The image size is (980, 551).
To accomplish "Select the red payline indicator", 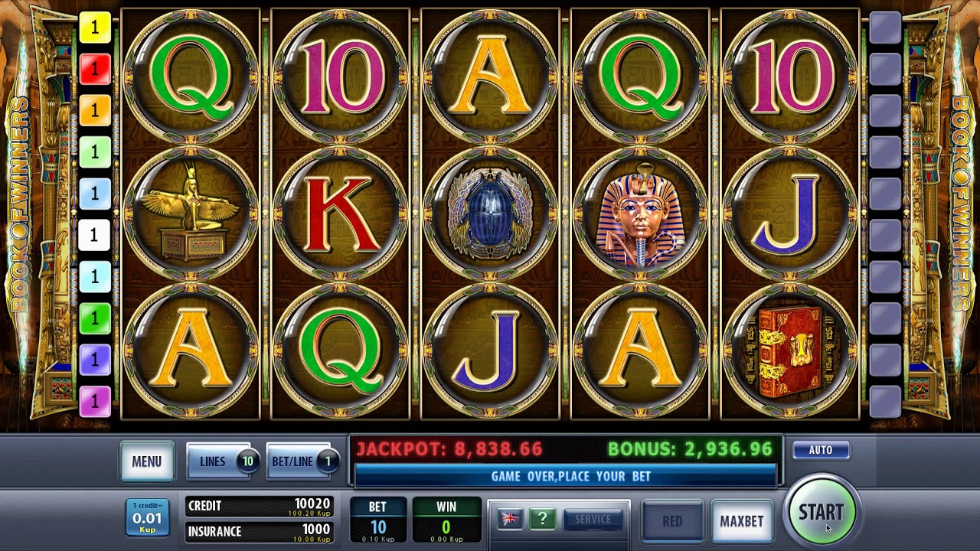I will 95,69.
